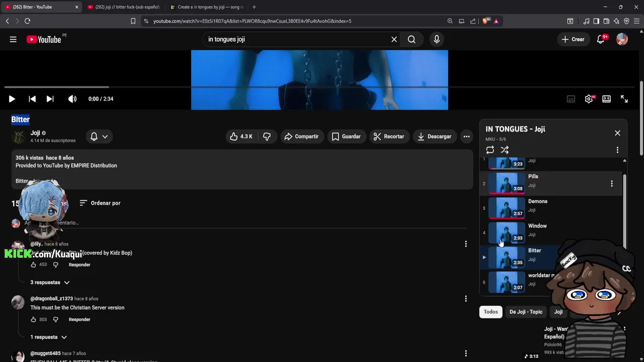Open options for @nugget6485 comment
The image size is (644, 362).
pyautogui.click(x=466, y=353)
